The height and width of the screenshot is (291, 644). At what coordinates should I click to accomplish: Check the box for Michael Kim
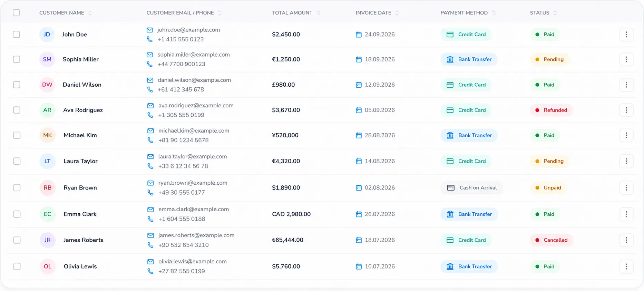pyautogui.click(x=17, y=135)
